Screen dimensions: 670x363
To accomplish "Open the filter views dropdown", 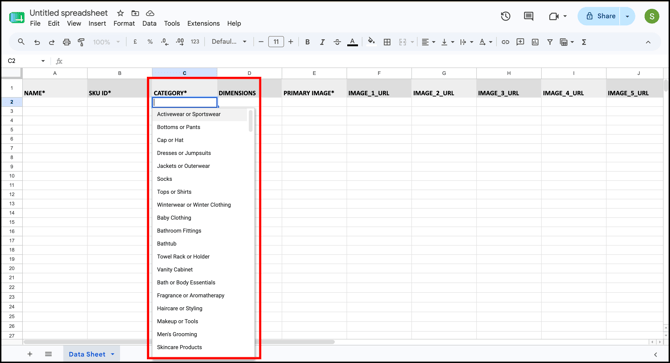I will click(567, 42).
